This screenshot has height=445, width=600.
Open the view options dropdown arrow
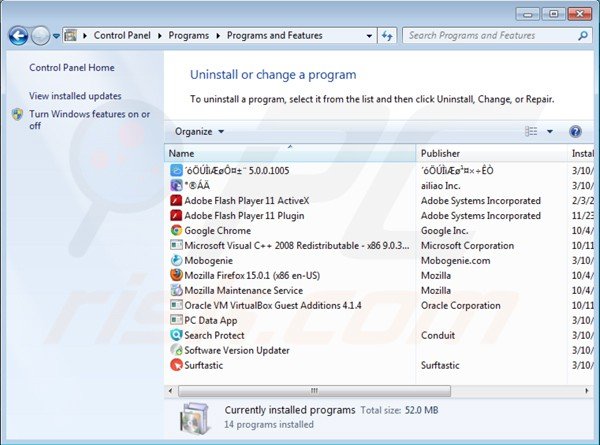(549, 132)
